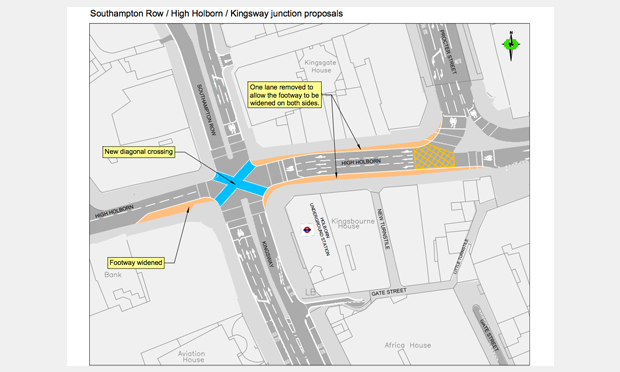The image size is (620, 372).
Task: Click the Procter Street label
Action: (x=448, y=52)
